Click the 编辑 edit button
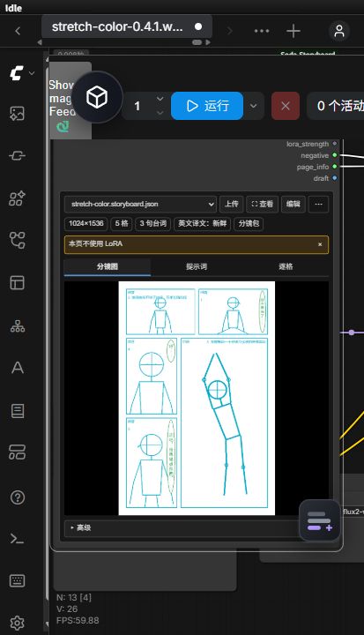 tap(293, 204)
